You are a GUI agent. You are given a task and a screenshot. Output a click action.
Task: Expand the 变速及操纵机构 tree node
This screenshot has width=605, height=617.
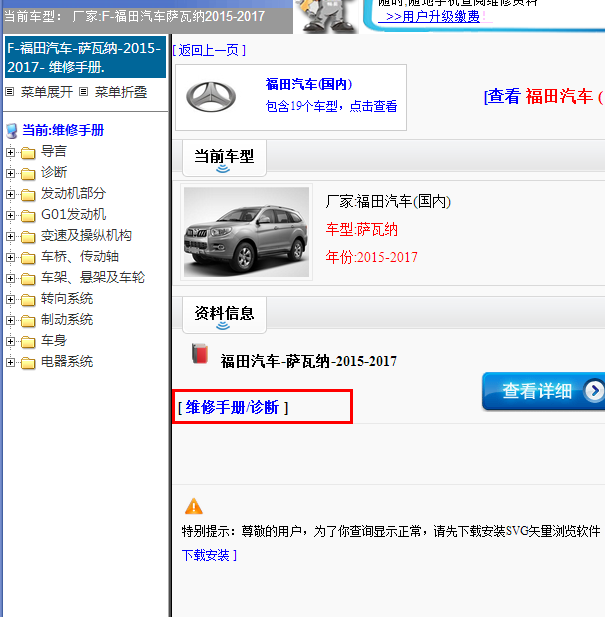tap(10, 236)
